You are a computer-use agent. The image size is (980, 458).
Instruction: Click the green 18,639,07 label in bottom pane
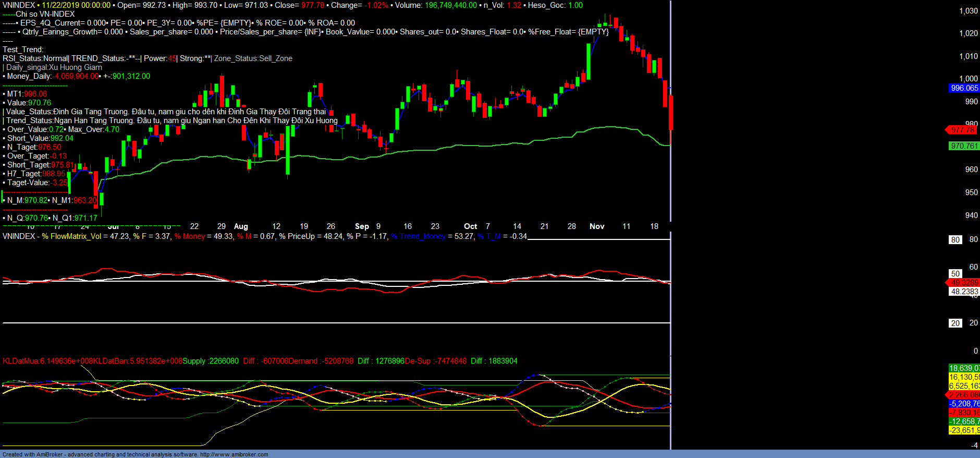tap(964, 368)
